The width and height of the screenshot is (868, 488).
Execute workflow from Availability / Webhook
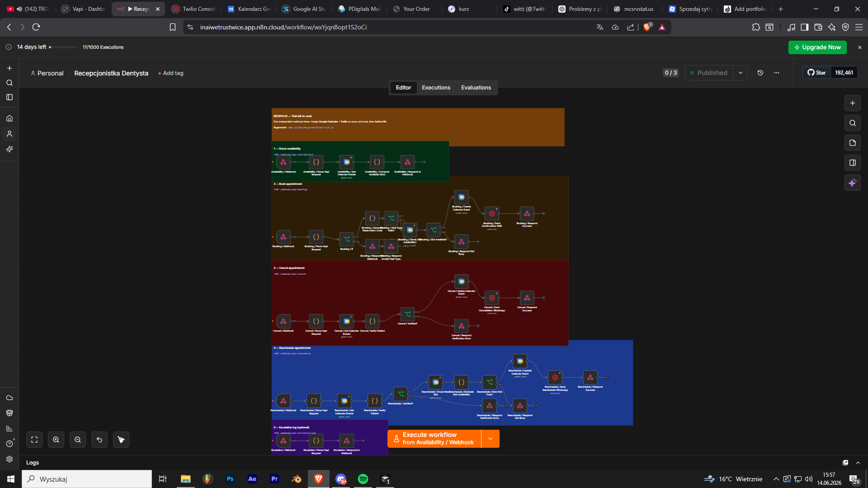[434, 439]
